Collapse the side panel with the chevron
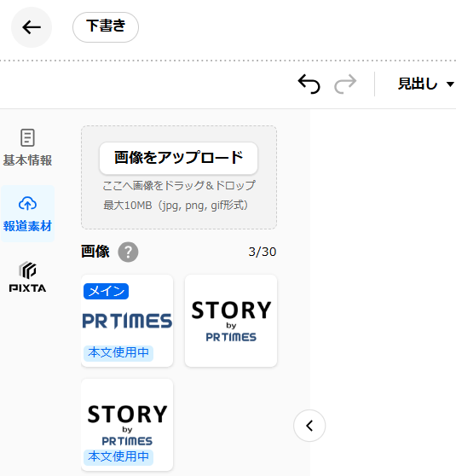The image size is (456, 476). (309, 426)
